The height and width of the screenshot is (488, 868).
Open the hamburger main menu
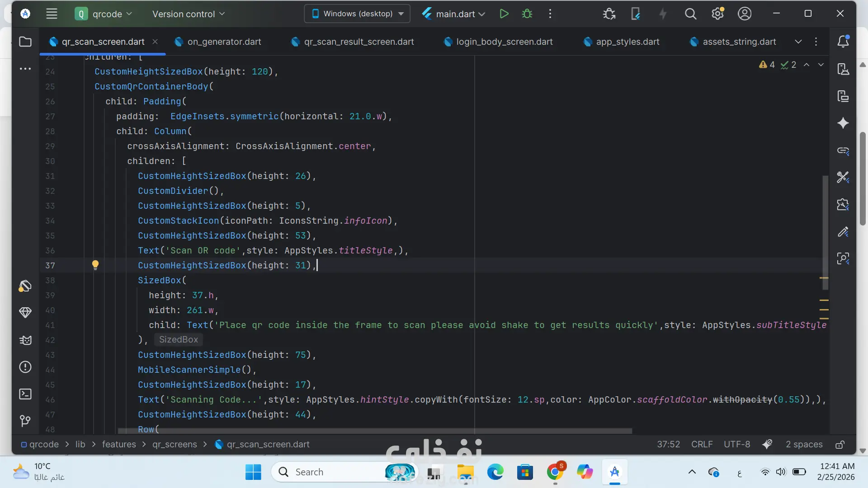click(52, 14)
